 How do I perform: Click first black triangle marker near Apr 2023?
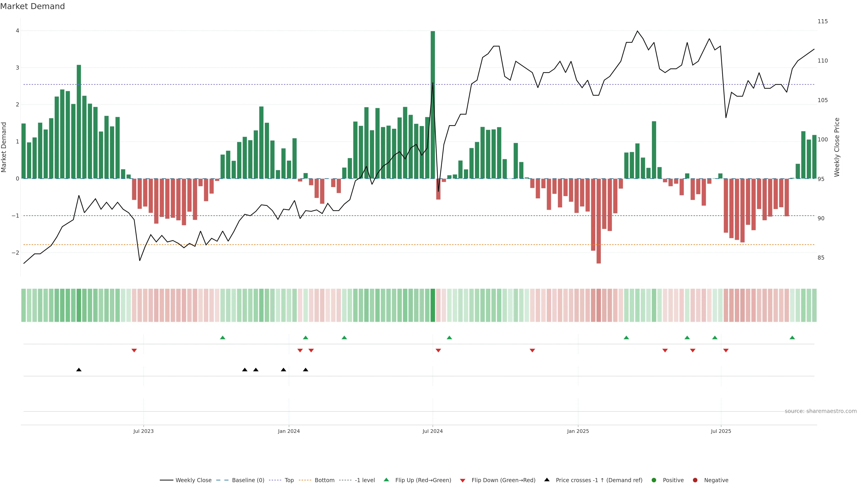click(x=79, y=370)
